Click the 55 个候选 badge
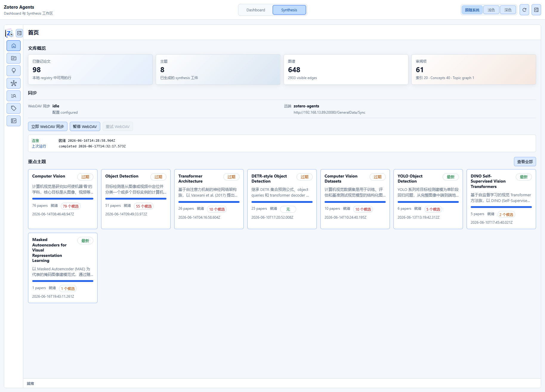 144,206
